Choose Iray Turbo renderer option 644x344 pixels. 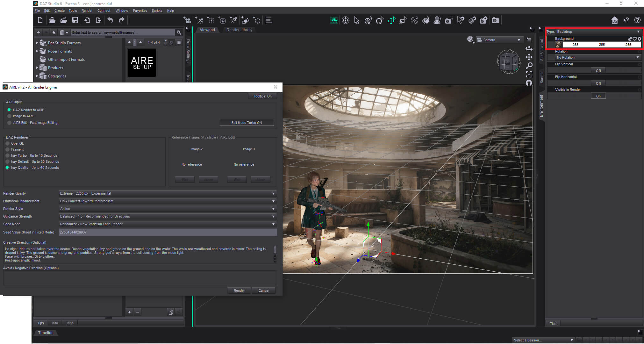7,155
